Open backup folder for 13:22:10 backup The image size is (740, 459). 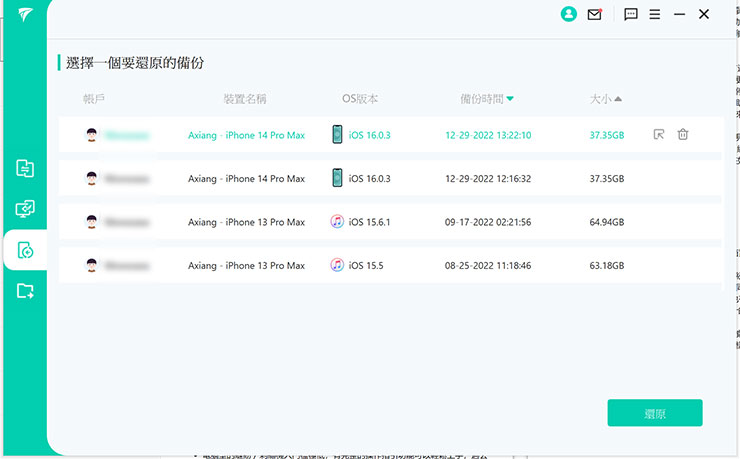pyautogui.click(x=659, y=134)
